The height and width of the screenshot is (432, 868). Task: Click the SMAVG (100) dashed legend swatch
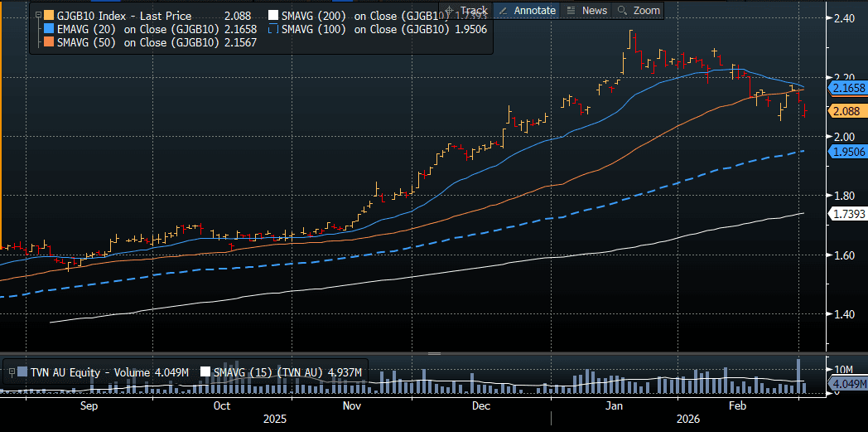click(276, 29)
